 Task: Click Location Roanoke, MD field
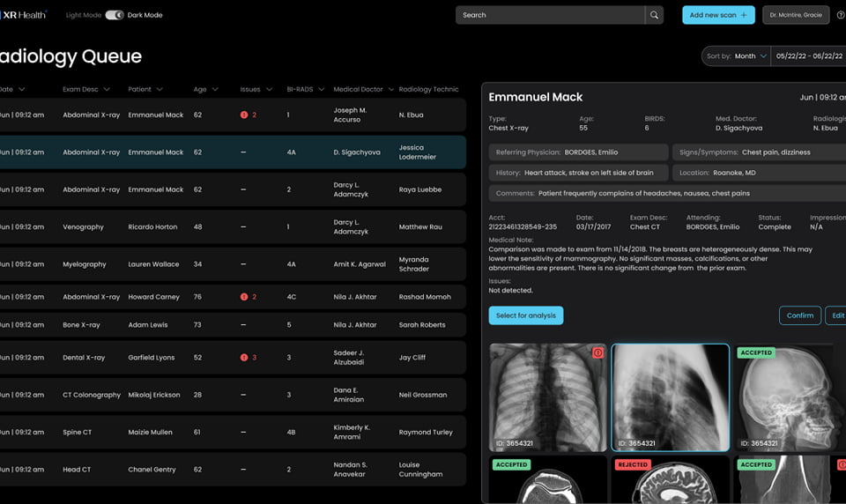pos(759,173)
